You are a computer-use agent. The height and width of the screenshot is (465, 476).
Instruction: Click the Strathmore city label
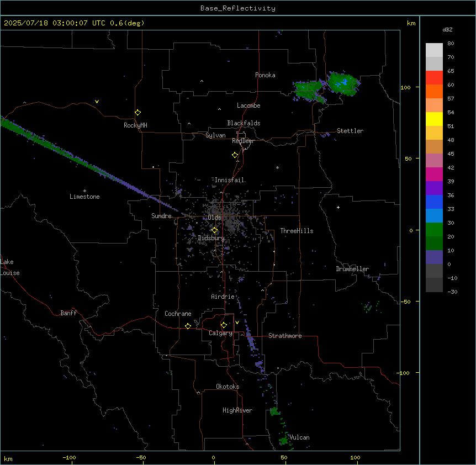285,336
